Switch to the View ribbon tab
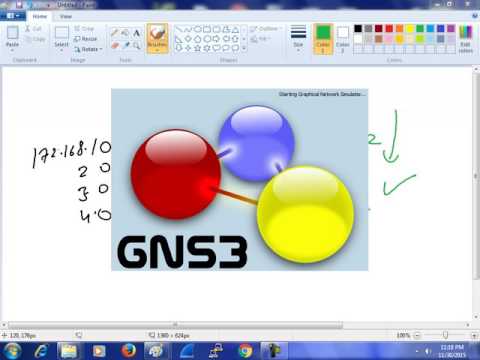 click(x=66, y=16)
